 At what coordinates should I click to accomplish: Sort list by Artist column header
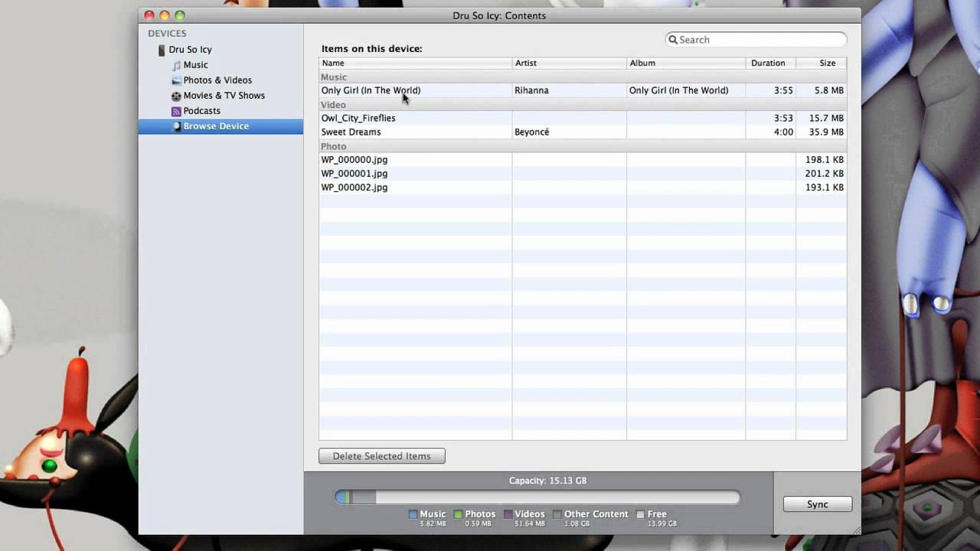(569, 63)
